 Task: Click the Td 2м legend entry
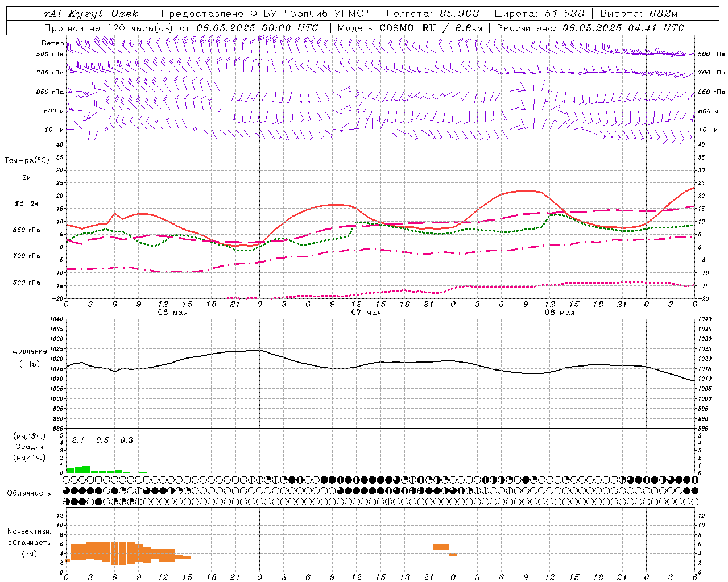pyautogui.click(x=27, y=203)
